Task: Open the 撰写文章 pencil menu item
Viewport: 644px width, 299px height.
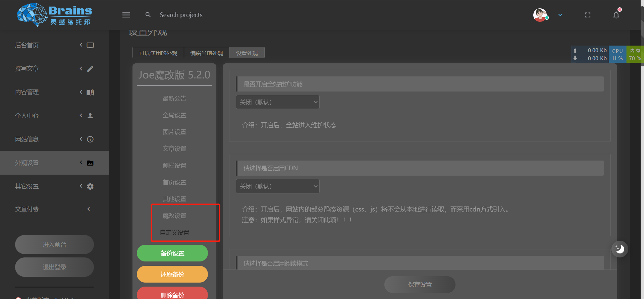Action: pyautogui.click(x=54, y=69)
